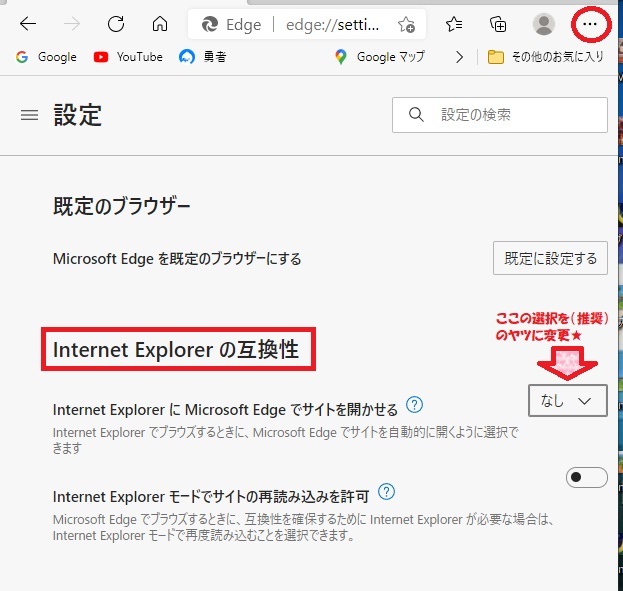Select the 設定 page title

[x=77, y=115]
